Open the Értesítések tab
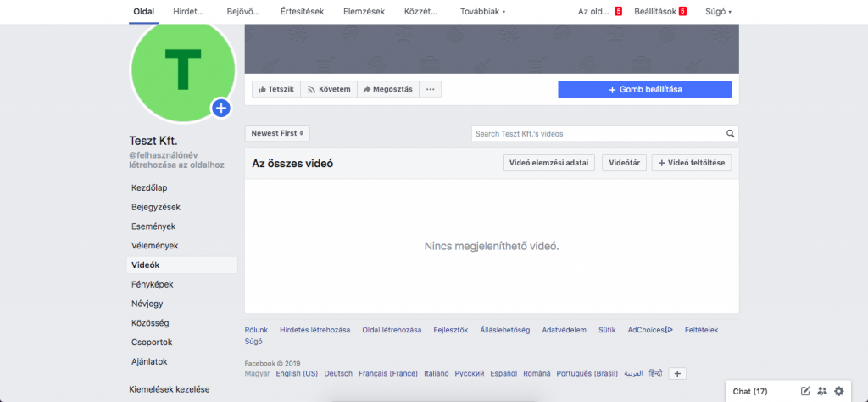Viewport: 868px width, 402px height. pyautogui.click(x=303, y=12)
